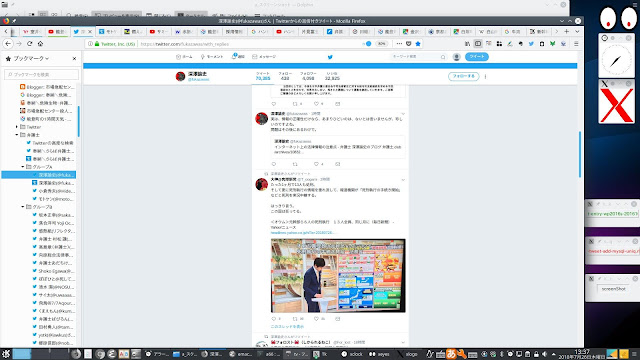Screen dimensions: 640x360
Task: Collapse the グループA bookmark folder
Action: pos(23,167)
